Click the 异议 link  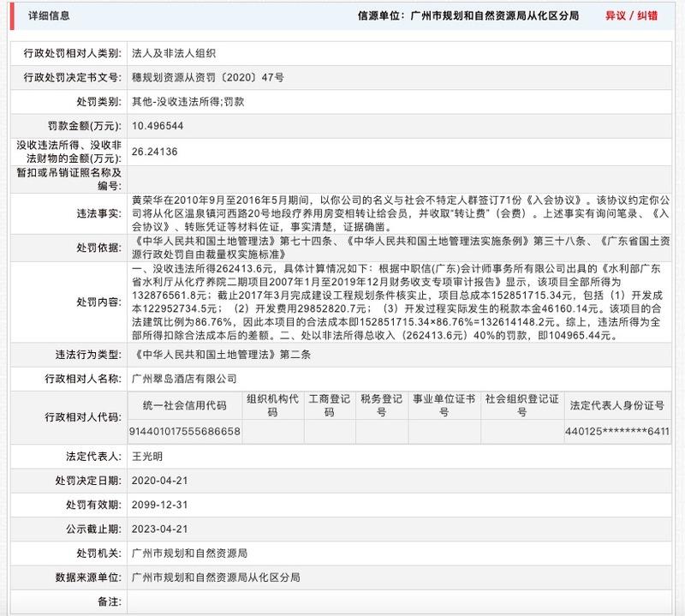pyautogui.click(x=616, y=15)
